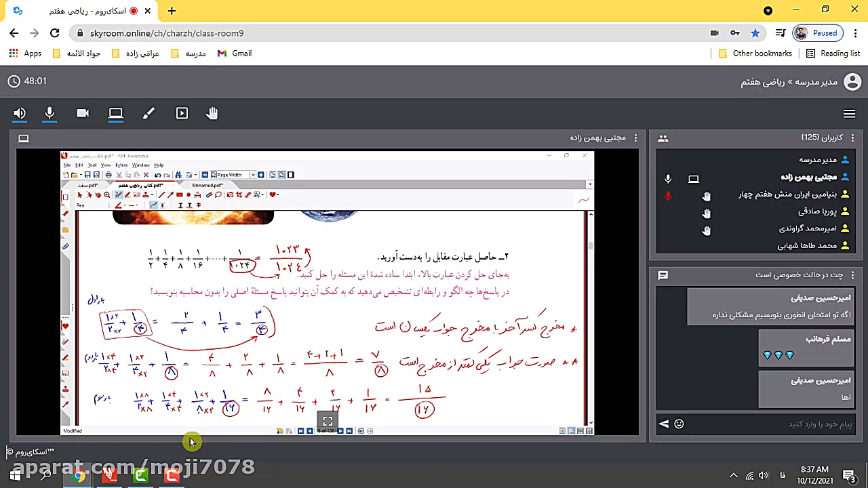
Task: Open the Page Width zoom dropdown
Action: tap(253, 175)
